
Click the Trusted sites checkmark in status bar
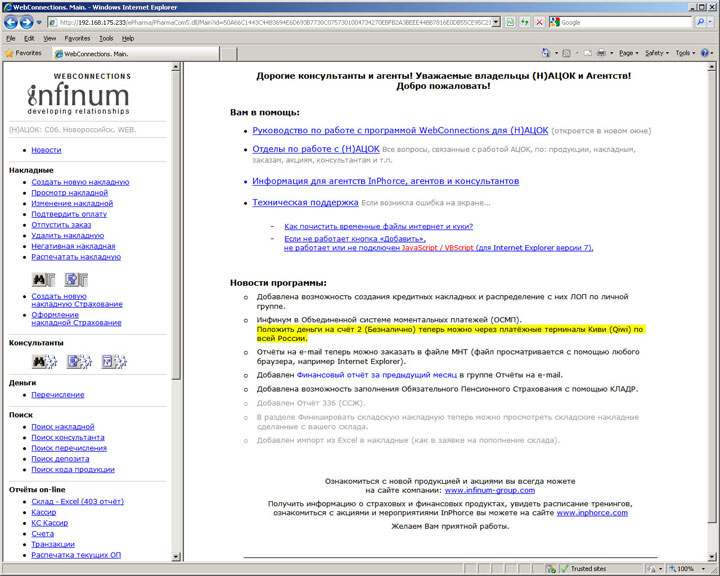[x=565, y=569]
